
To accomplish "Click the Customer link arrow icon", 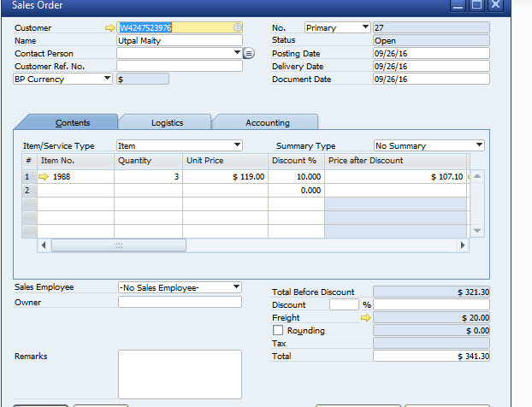I will tap(110, 28).
